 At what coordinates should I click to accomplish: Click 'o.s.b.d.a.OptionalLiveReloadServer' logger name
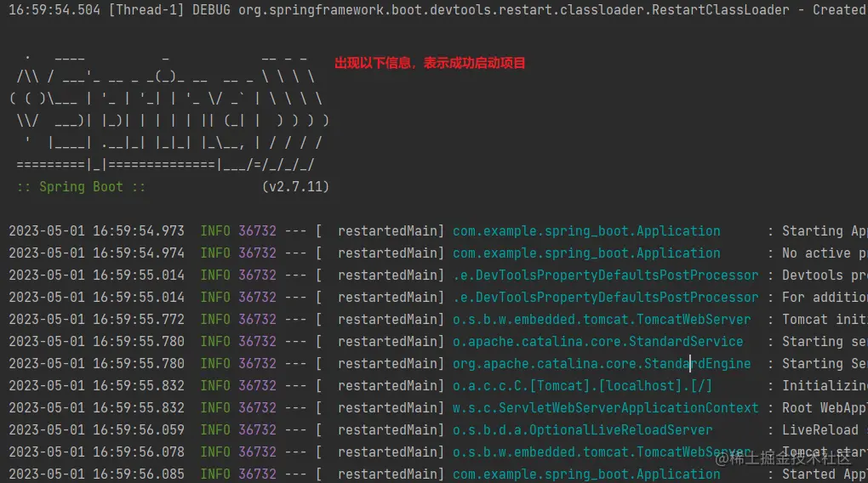click(582, 430)
